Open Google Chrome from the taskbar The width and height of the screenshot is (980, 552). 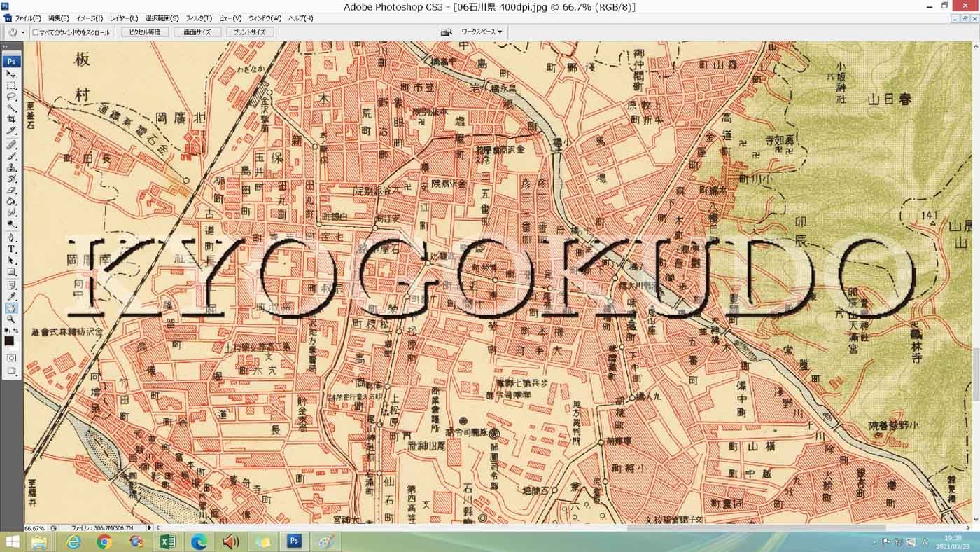click(x=104, y=541)
